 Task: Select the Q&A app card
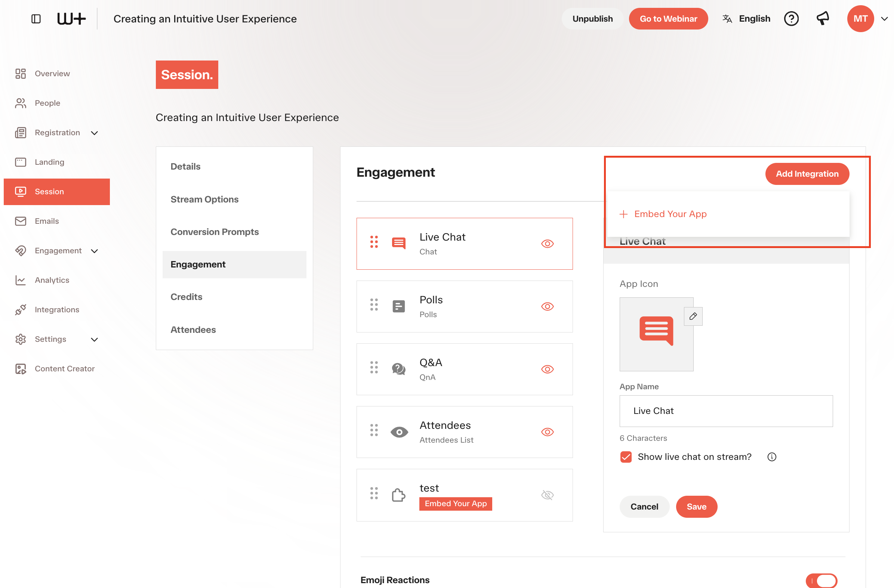point(464,369)
